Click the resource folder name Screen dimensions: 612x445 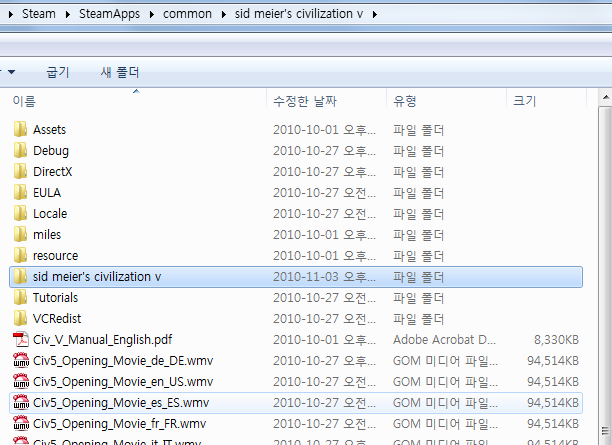pyautogui.click(x=55, y=256)
